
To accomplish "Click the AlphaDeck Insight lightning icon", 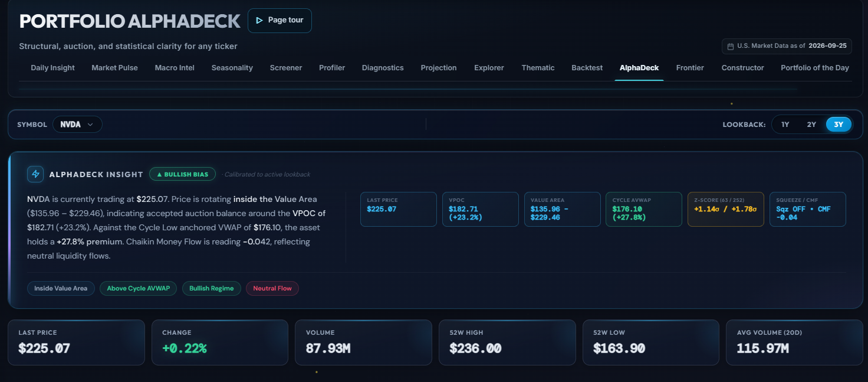I will click(35, 174).
